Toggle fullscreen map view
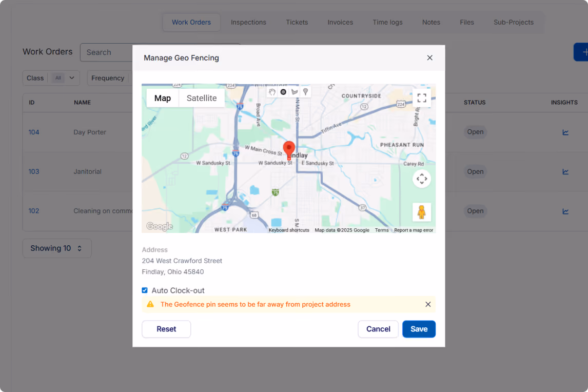The image size is (588, 392). (422, 99)
